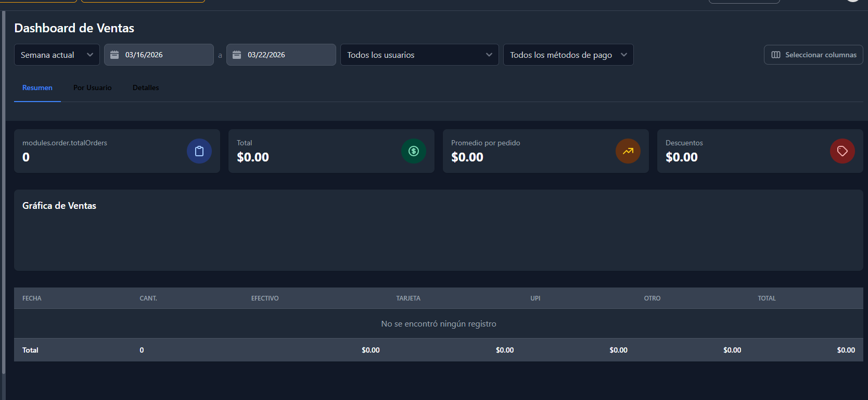Click the calendar icon beside 03/22/2026
Image resolution: width=868 pixels, height=400 pixels.
(x=237, y=55)
